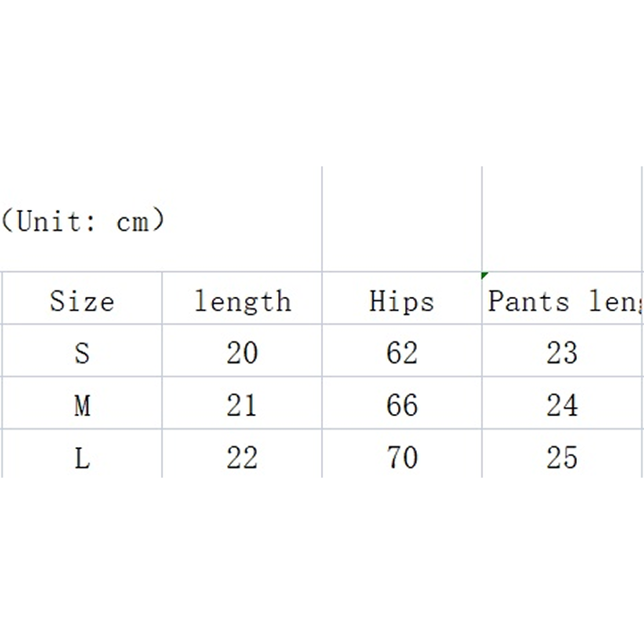This screenshot has width=644, height=644.
Task: Select the cell containing 20
Action: 242,352
